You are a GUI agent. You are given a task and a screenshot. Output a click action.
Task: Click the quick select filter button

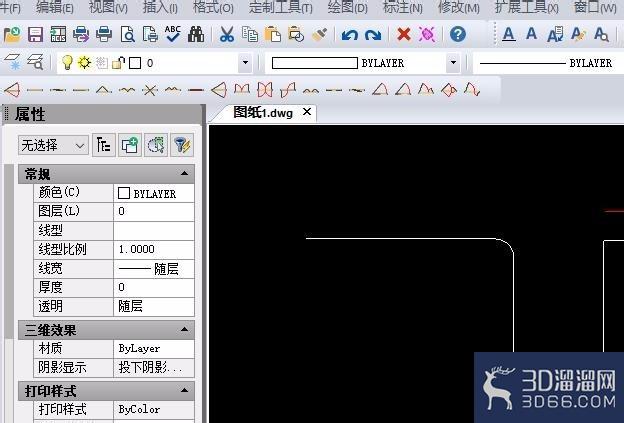click(182, 145)
